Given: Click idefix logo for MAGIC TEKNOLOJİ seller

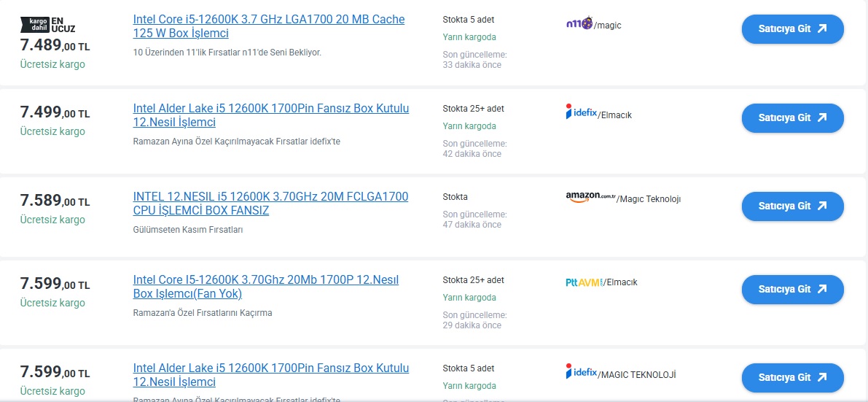Looking at the screenshot, I should [582, 371].
